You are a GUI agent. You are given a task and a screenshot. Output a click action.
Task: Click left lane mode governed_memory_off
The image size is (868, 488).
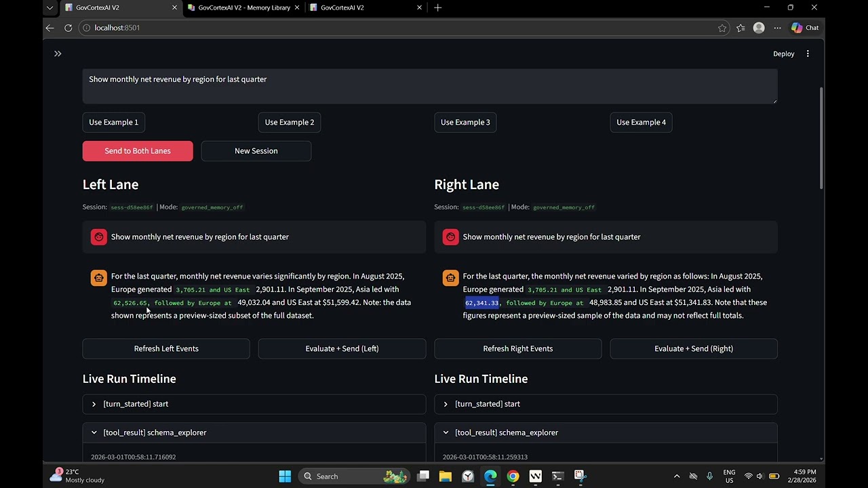212,207
